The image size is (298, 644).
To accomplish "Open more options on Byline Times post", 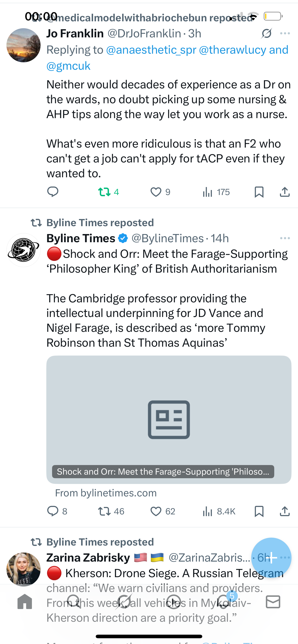I will coord(285,238).
